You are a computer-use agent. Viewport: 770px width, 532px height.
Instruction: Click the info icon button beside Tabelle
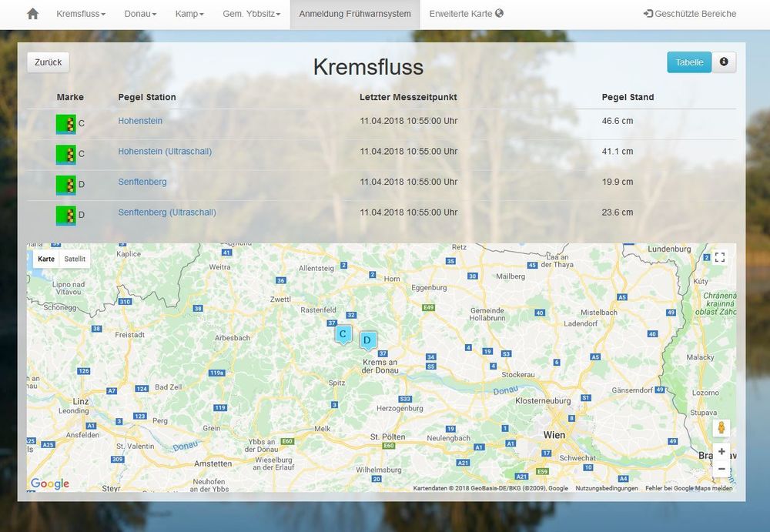[x=724, y=62]
